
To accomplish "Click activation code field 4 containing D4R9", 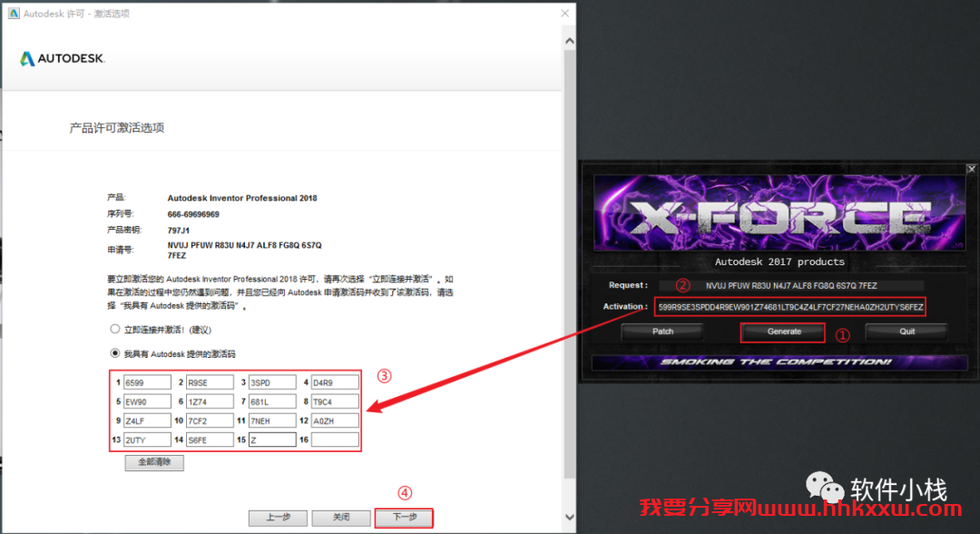I will 335,382.
